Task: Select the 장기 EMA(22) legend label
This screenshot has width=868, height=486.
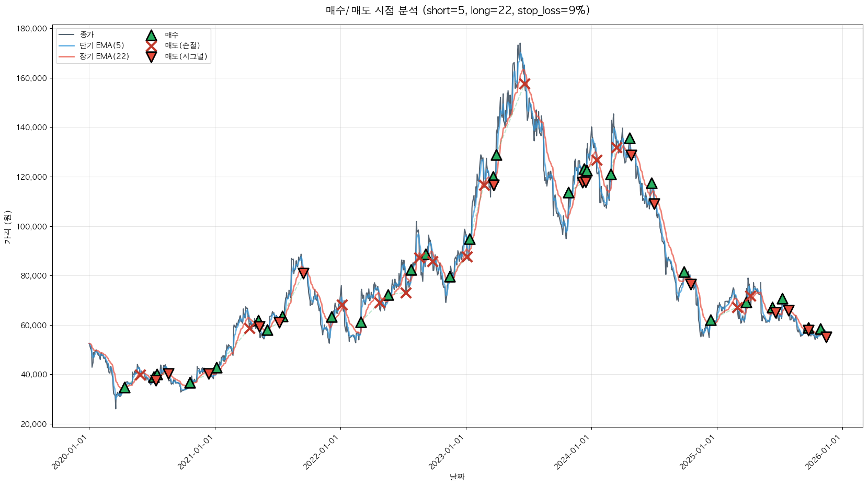Action: (104, 56)
